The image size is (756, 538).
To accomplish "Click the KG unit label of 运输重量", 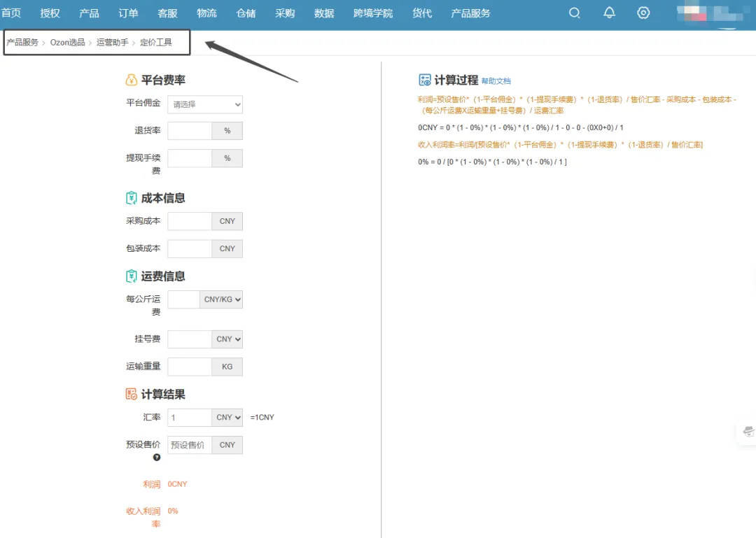I will pyautogui.click(x=227, y=367).
